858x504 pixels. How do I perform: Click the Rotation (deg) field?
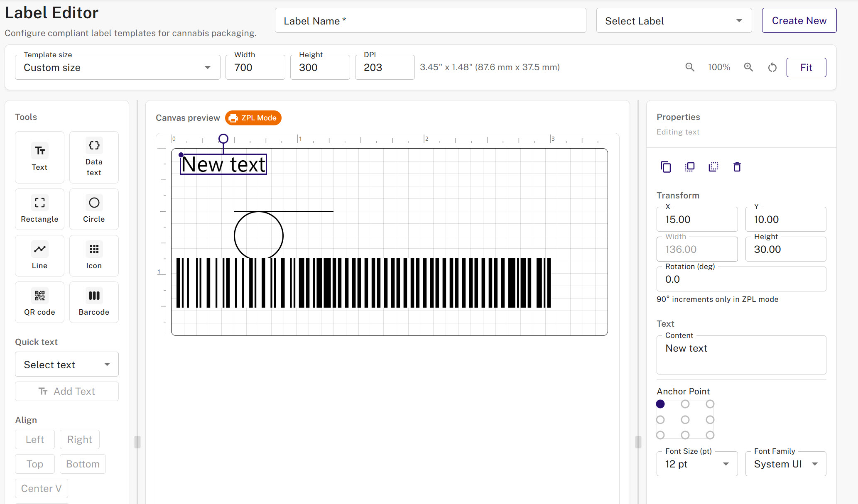point(741,279)
